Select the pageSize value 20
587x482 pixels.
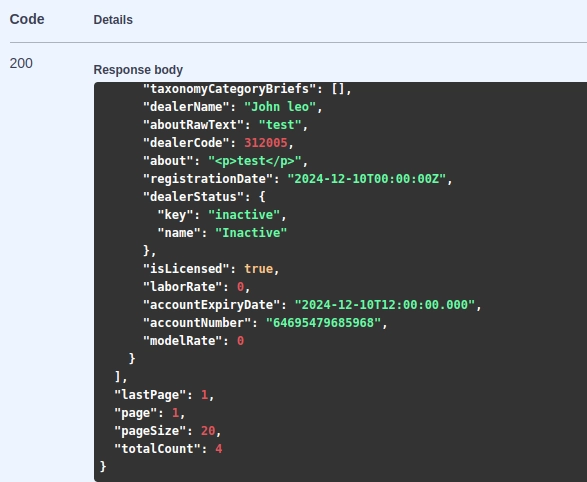(x=208, y=431)
